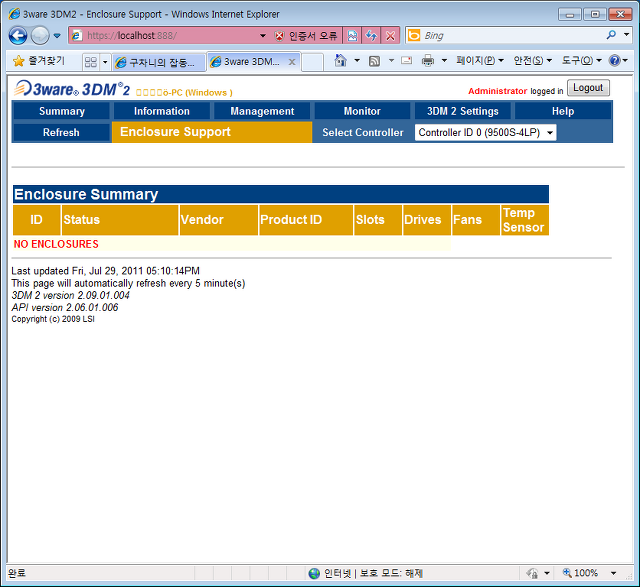Open Home button dropdown arrow
This screenshot has height=587, width=640.
point(357,61)
